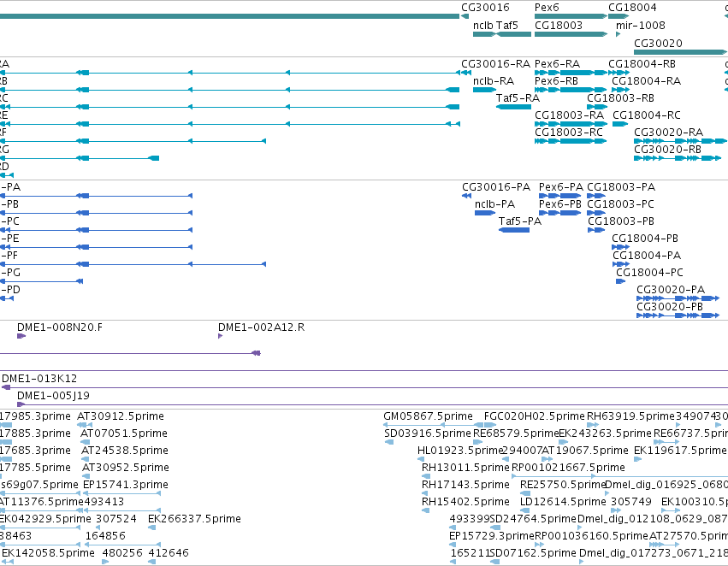Image resolution: width=728 pixels, height=566 pixels.
Task: Select the CG18003 gene label
Action: pos(559,26)
